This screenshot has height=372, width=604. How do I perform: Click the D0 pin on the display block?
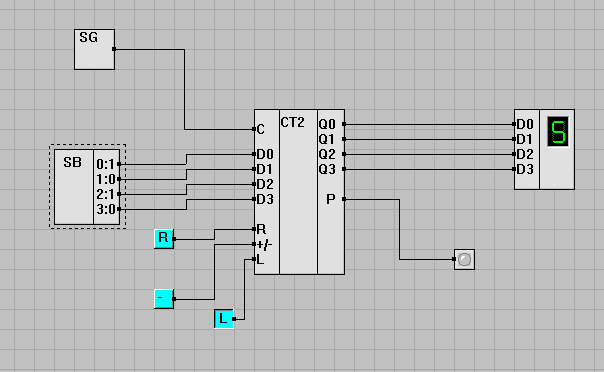pos(514,124)
